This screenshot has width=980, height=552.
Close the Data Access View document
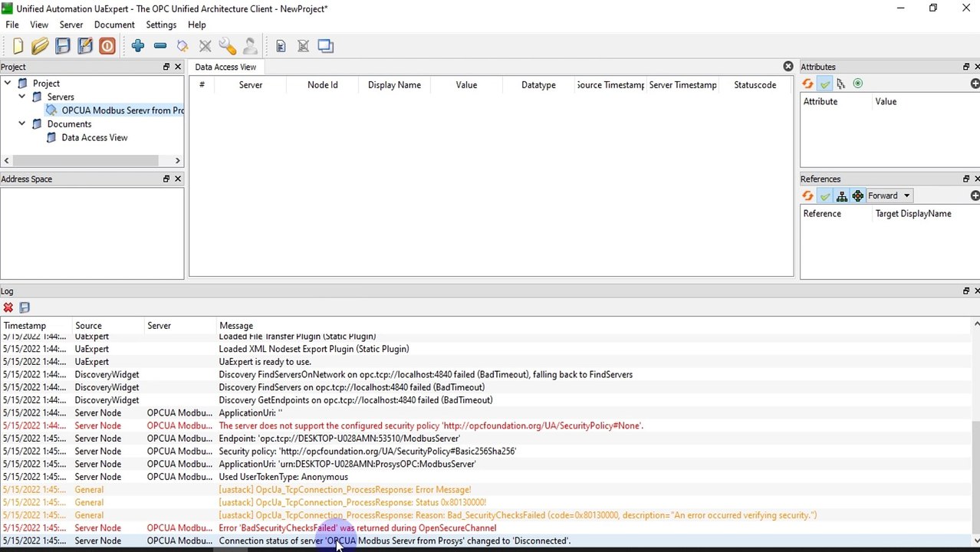click(788, 67)
